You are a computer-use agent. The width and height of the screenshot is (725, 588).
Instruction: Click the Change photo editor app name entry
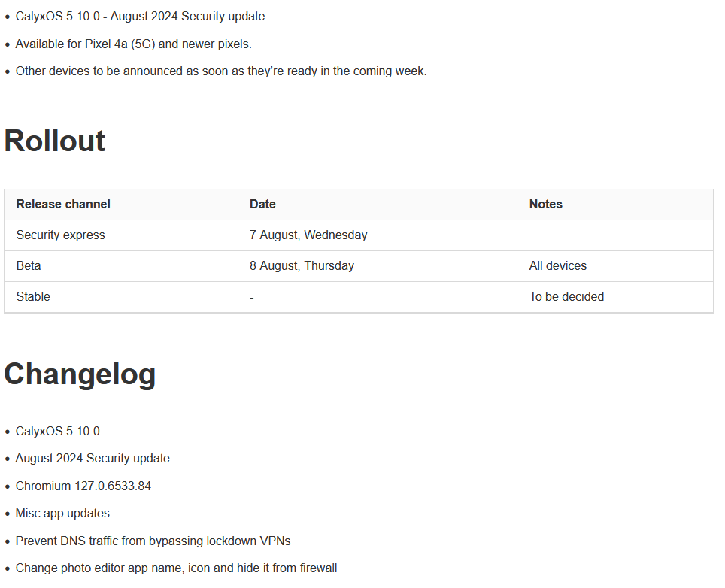coord(176,568)
